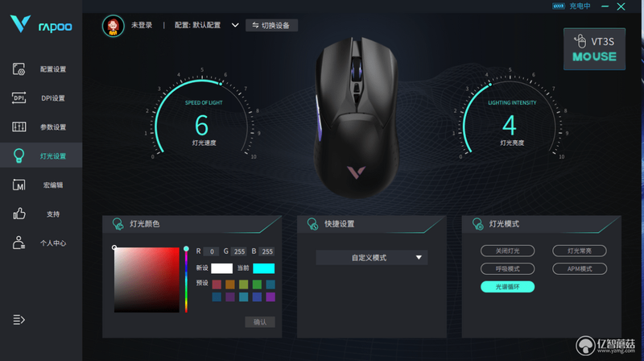Expand the 配置: 默认配置 chevron dropdown
The height and width of the screenshot is (361, 644).
pyautogui.click(x=235, y=25)
